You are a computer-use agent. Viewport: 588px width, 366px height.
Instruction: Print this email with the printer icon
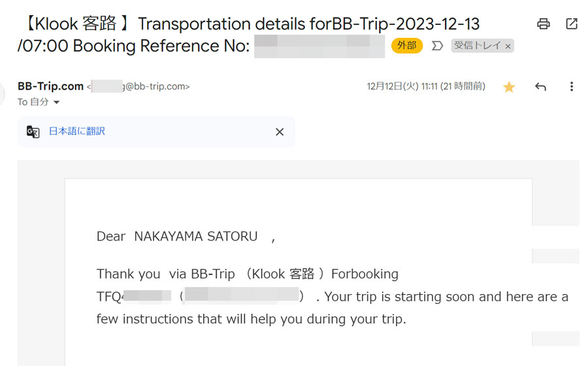click(543, 24)
